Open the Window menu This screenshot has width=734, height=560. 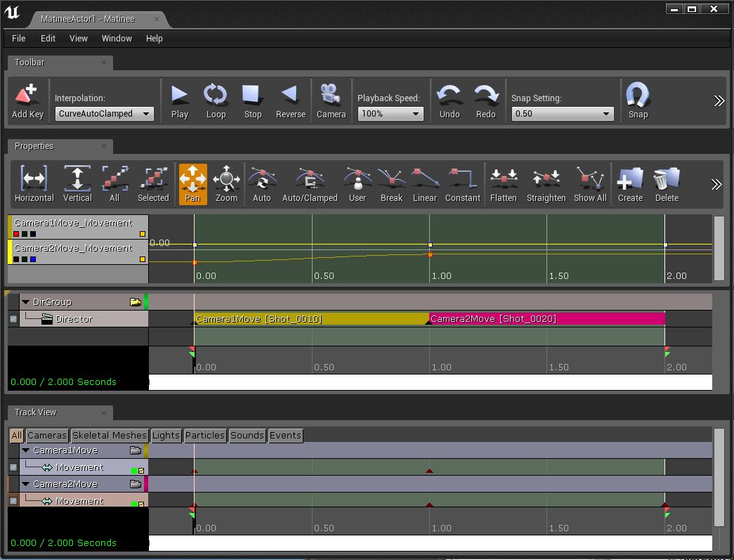click(117, 39)
